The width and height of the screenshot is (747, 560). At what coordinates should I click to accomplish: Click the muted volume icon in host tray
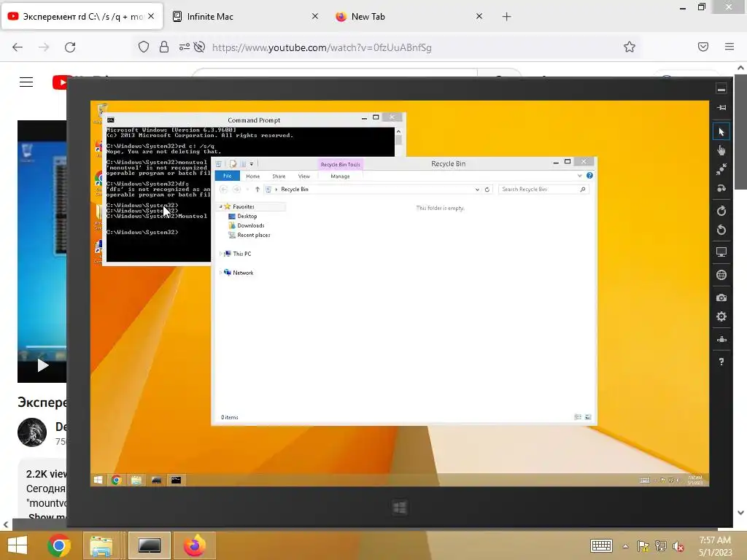click(x=678, y=546)
